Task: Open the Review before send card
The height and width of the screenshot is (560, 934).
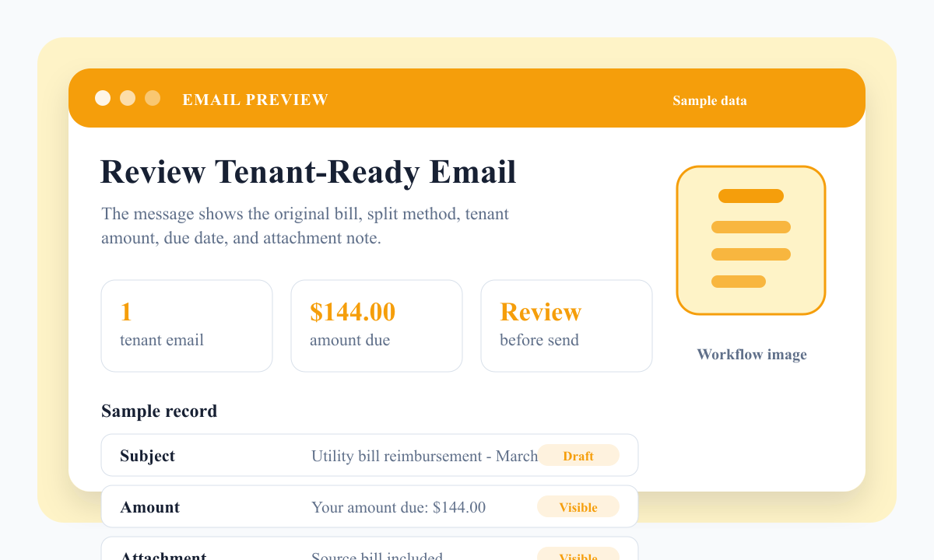Action: click(567, 326)
